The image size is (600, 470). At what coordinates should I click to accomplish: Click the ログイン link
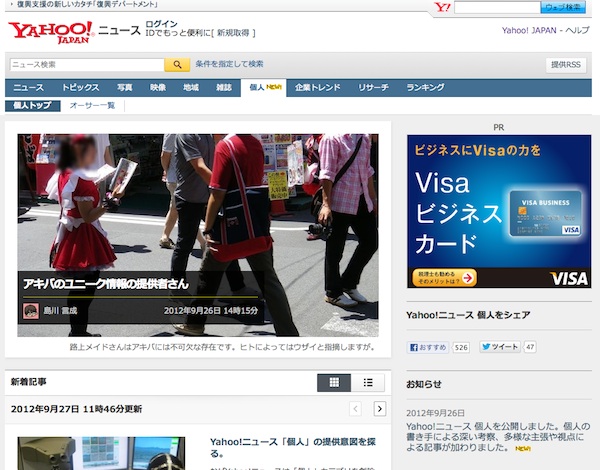161,23
